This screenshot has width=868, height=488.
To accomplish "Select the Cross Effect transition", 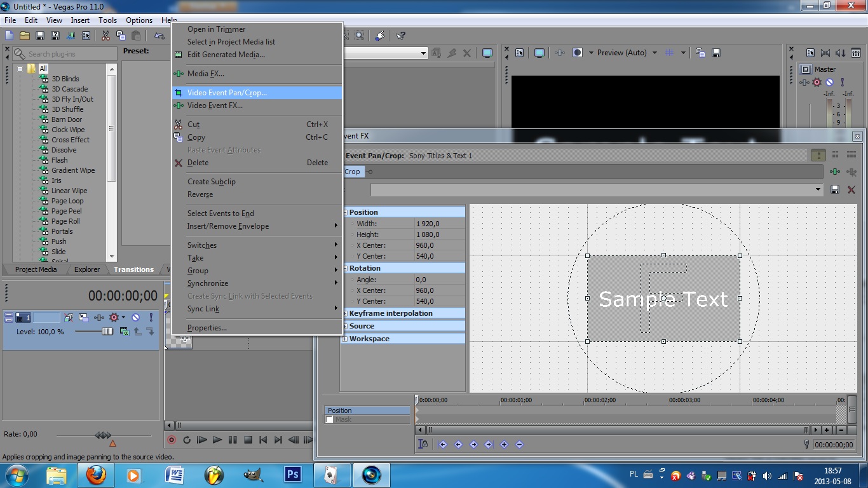I will tap(71, 140).
